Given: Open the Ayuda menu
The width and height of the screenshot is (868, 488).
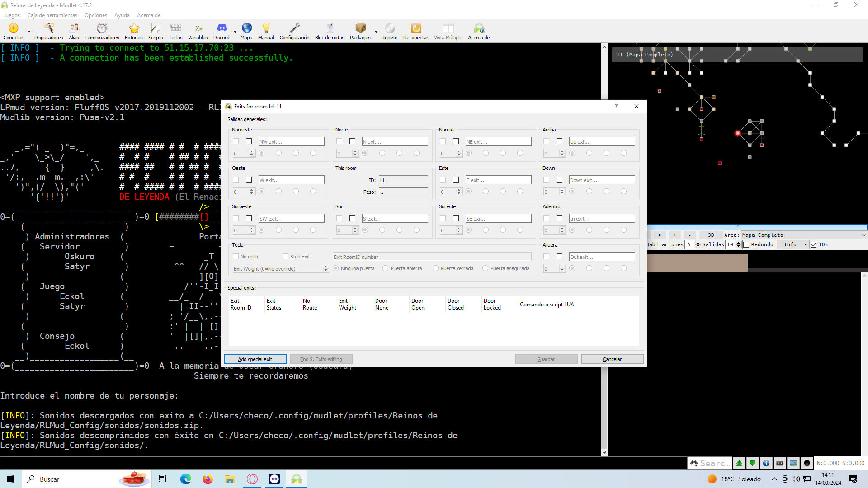Looking at the screenshot, I should tap(122, 15).
